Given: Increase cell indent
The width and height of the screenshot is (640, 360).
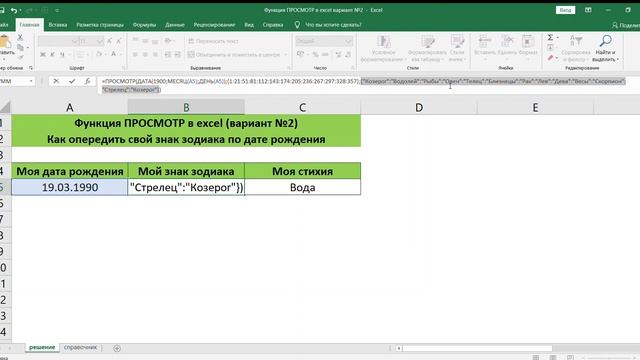Looking at the screenshot, I should tap(178, 54).
